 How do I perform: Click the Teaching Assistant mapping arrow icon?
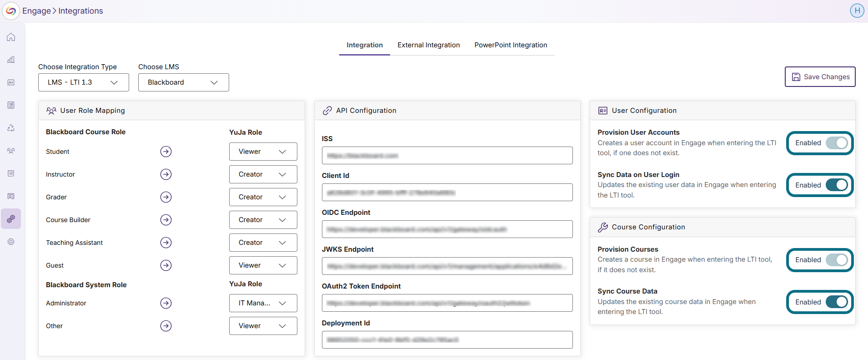(166, 243)
